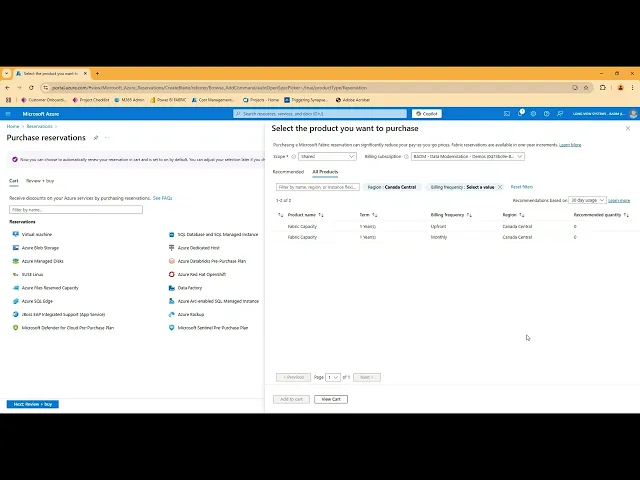Select the Fabric Capacity Monthly row

454,237
